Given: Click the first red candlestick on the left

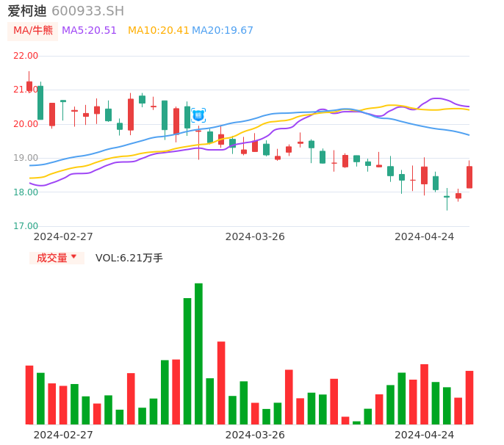Looking at the screenshot, I should 29,86.
